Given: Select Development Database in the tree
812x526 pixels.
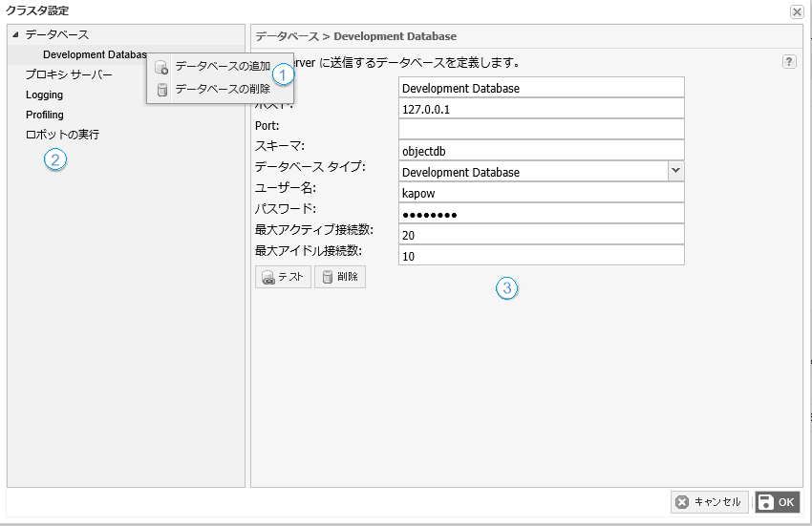Looking at the screenshot, I should (94, 55).
